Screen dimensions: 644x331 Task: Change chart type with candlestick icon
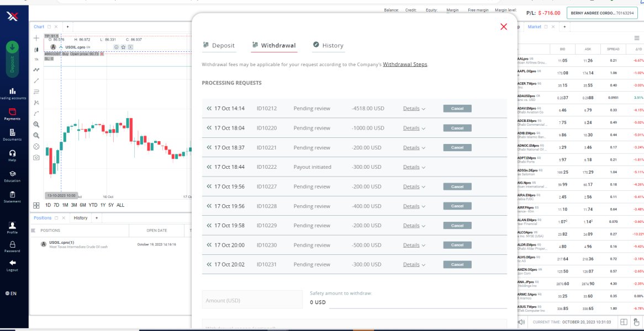pyautogui.click(x=36, y=50)
